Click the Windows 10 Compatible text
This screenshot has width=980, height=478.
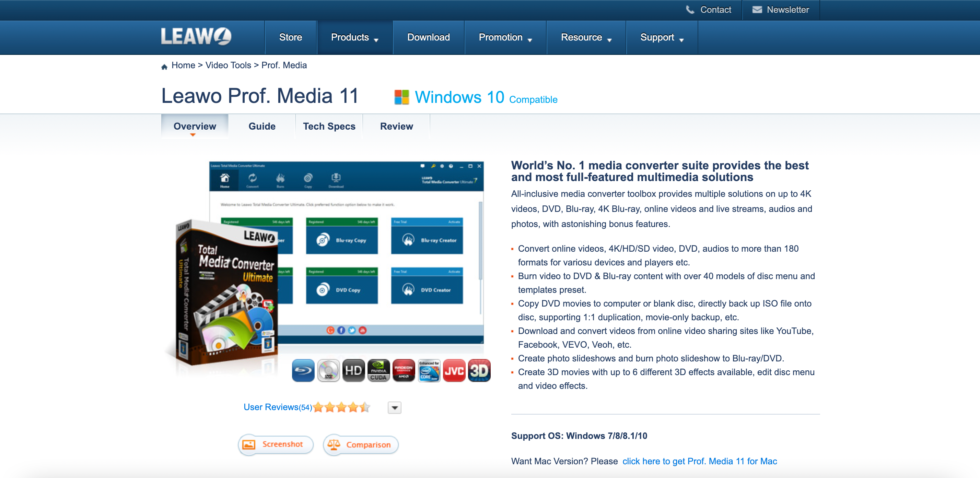click(486, 97)
